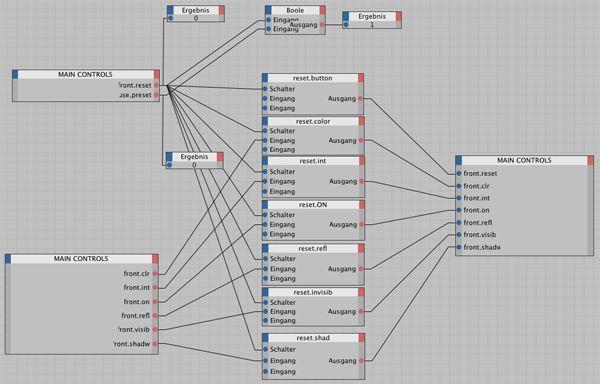The height and width of the screenshot is (384, 600).
Task: Open reset.int node's blue inputs menu
Action: [x=265, y=161]
